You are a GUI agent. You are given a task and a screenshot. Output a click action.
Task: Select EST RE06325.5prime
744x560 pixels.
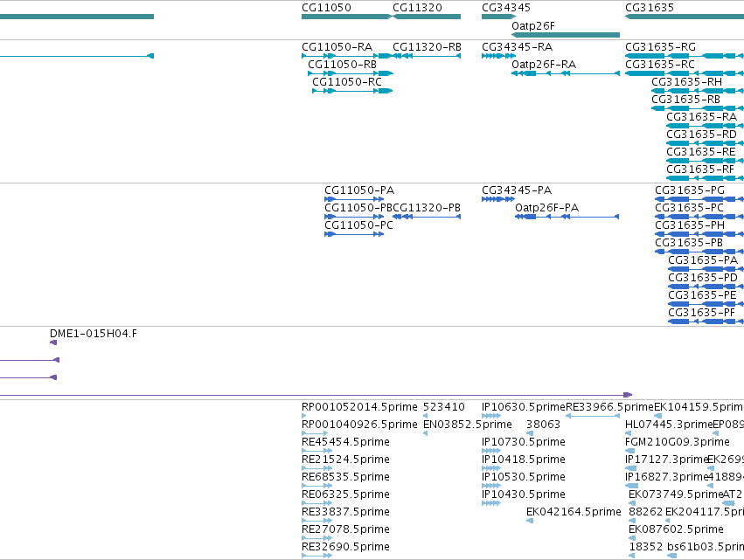click(317, 503)
